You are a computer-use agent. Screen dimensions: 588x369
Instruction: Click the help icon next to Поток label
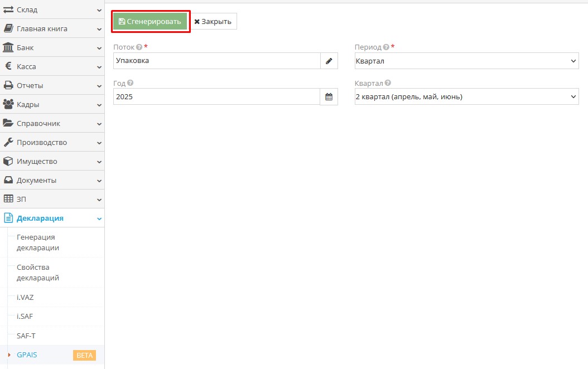click(139, 47)
